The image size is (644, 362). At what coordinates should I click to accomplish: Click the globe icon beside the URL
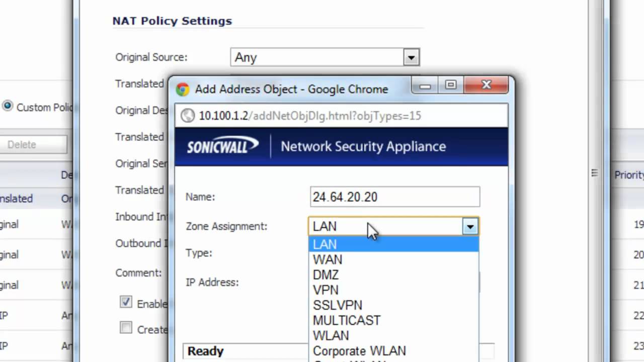click(x=188, y=116)
